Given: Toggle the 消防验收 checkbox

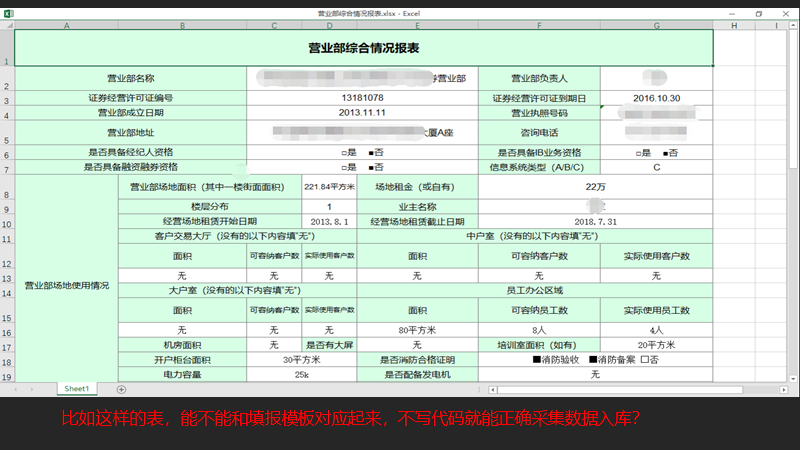Looking at the screenshot, I should click(x=537, y=360).
